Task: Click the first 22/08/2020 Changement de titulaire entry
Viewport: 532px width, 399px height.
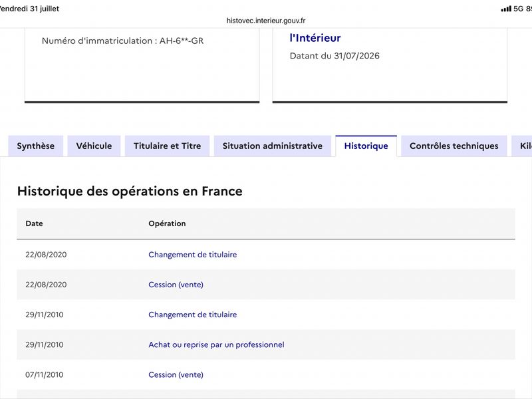Action: click(193, 255)
